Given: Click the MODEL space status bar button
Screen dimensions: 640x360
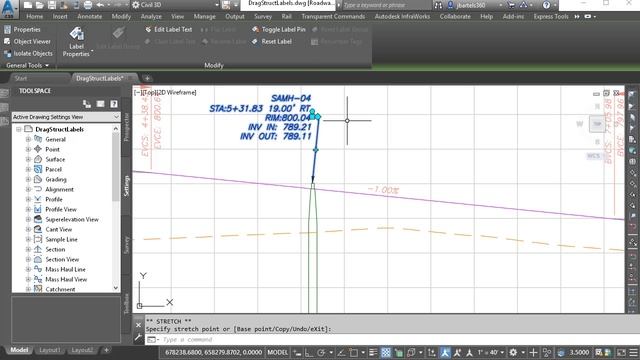Looking at the screenshot, I should click(x=278, y=353).
